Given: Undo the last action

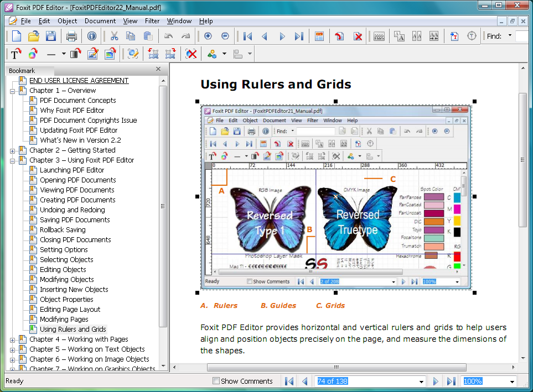Looking at the screenshot, I should pos(169,35).
